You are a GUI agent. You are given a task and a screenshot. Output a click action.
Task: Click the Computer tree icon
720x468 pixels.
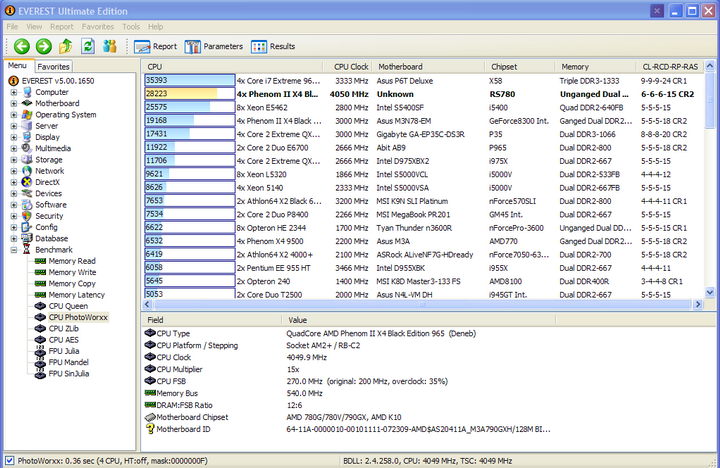[27, 92]
